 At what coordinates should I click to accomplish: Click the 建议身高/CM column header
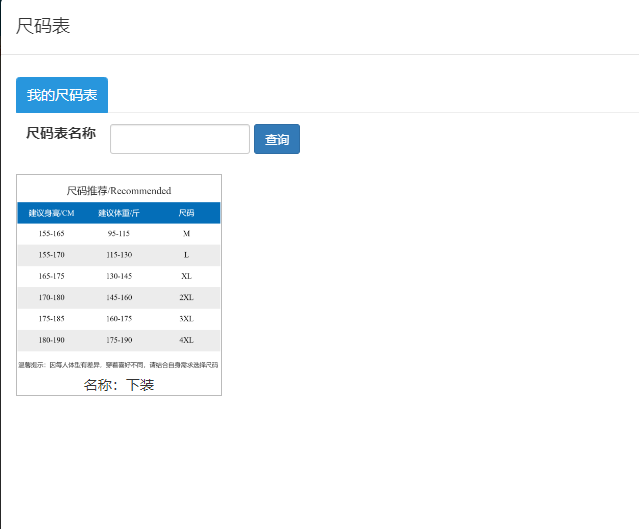(x=51, y=213)
